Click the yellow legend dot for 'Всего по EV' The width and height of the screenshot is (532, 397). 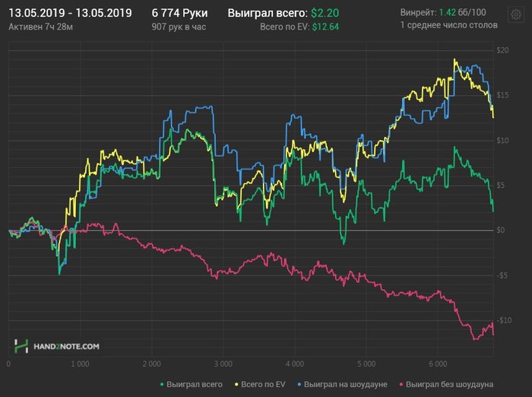coord(236,385)
